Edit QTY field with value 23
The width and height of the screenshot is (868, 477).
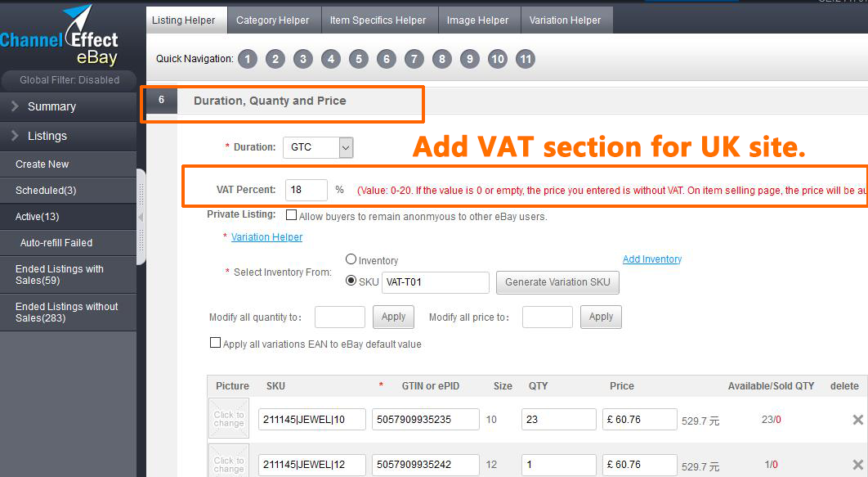point(559,420)
